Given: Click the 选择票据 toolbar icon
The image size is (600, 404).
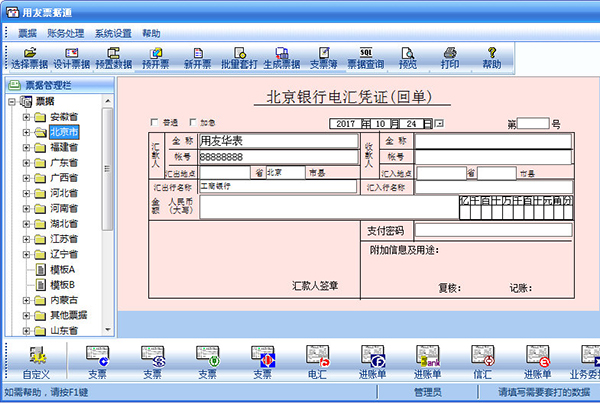Looking at the screenshot, I should [x=29, y=58].
